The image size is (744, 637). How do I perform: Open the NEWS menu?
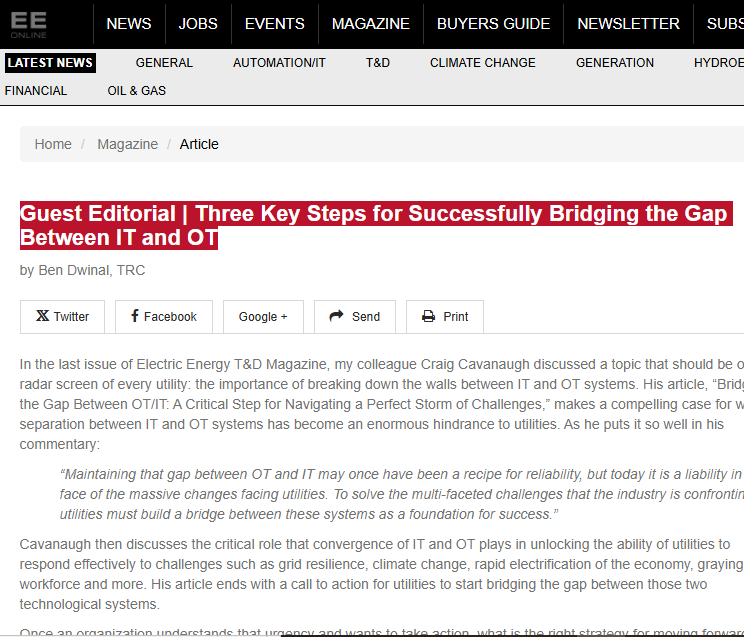(x=129, y=24)
